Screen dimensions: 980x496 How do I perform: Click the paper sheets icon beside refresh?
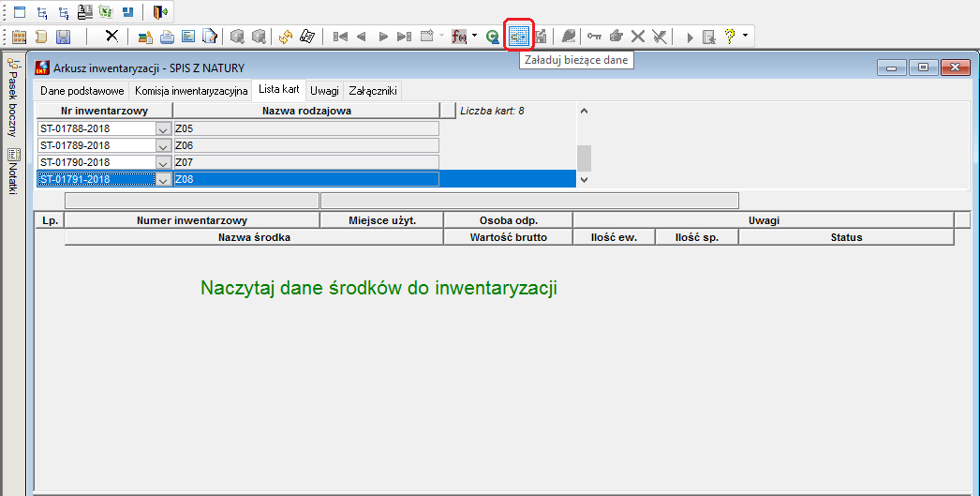307,37
